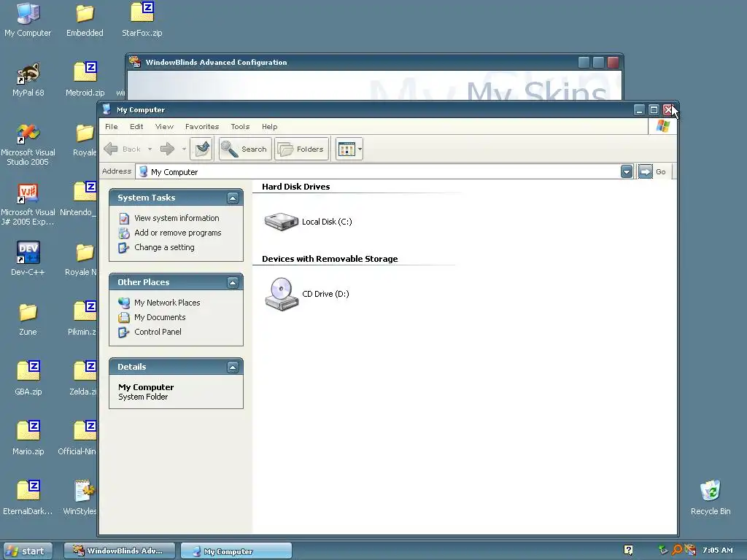
Task: Select WinStyles desktop icon
Action: point(81,499)
